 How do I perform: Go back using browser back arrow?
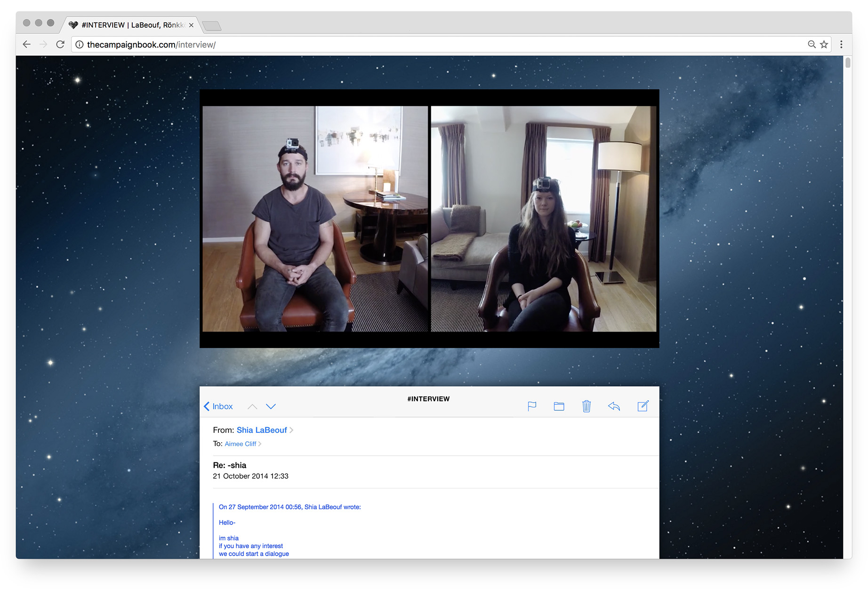click(x=27, y=44)
